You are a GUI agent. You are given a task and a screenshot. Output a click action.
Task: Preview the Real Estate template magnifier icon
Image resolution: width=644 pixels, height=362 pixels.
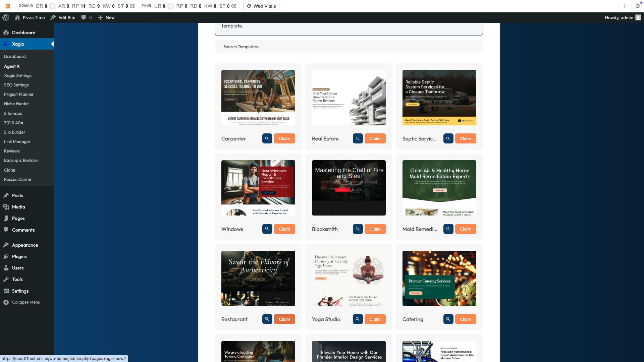tap(358, 138)
